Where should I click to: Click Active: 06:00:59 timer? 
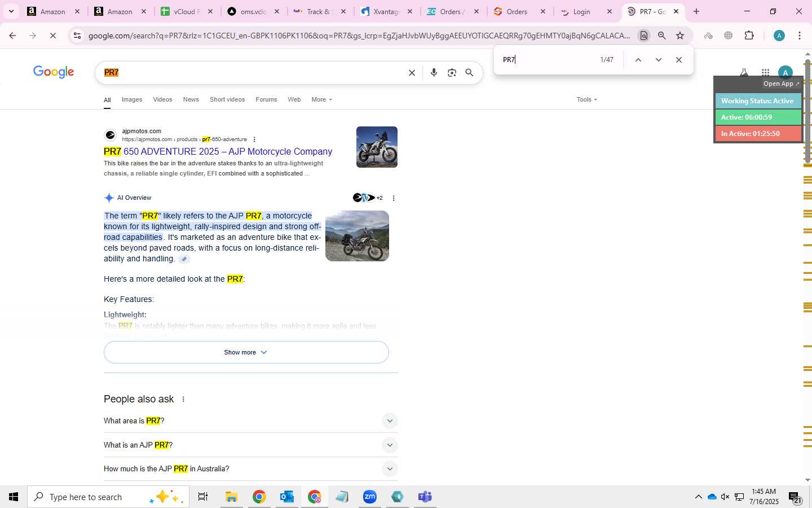click(758, 117)
